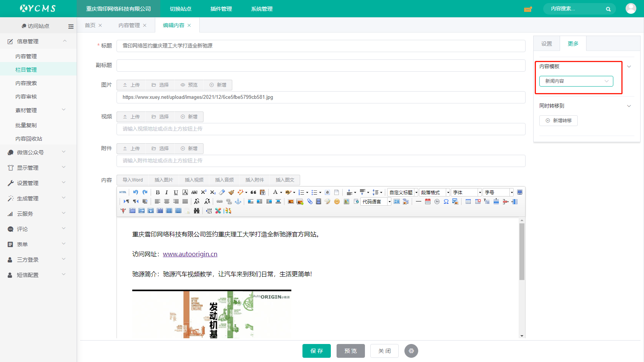Insert special character with omega icon

pyautogui.click(x=446, y=201)
